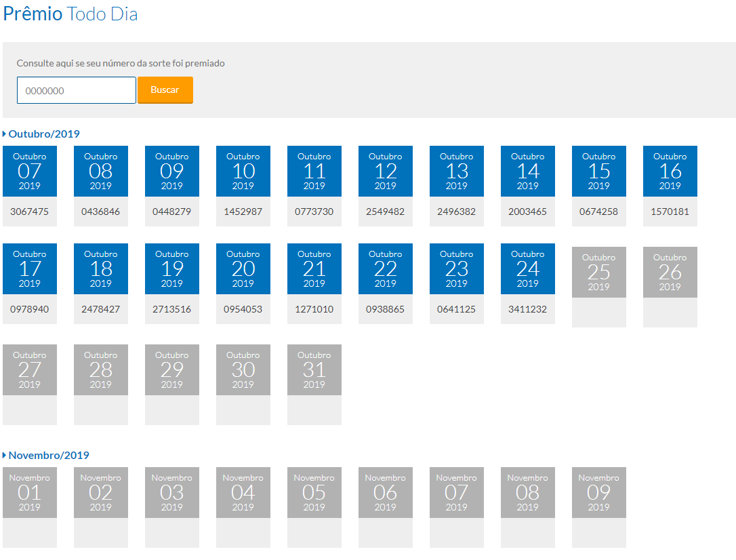The height and width of the screenshot is (560, 736).
Task: Select the Outubro 10 2019 calendar tile
Action: pyautogui.click(x=243, y=172)
